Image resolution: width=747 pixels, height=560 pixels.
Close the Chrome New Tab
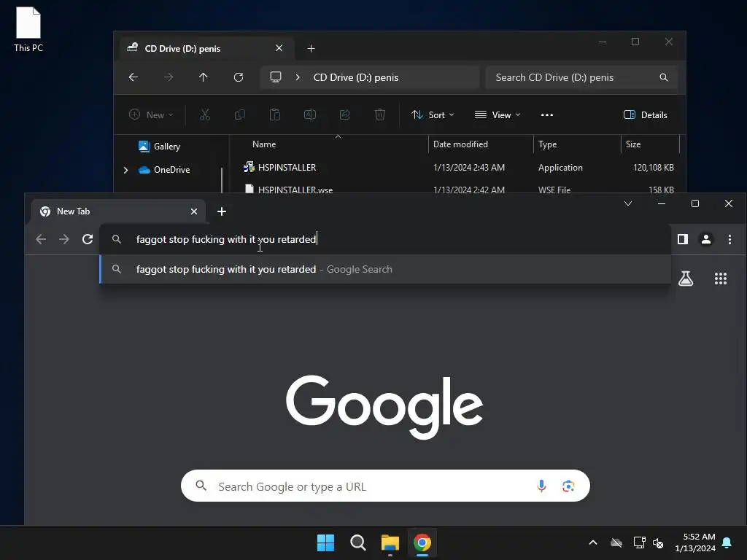(194, 211)
